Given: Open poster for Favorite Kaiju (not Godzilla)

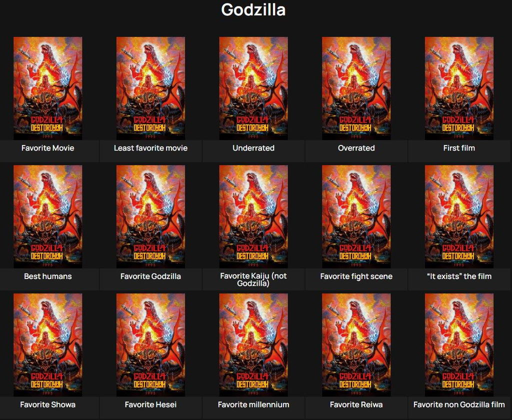Looking at the screenshot, I should (253, 216).
